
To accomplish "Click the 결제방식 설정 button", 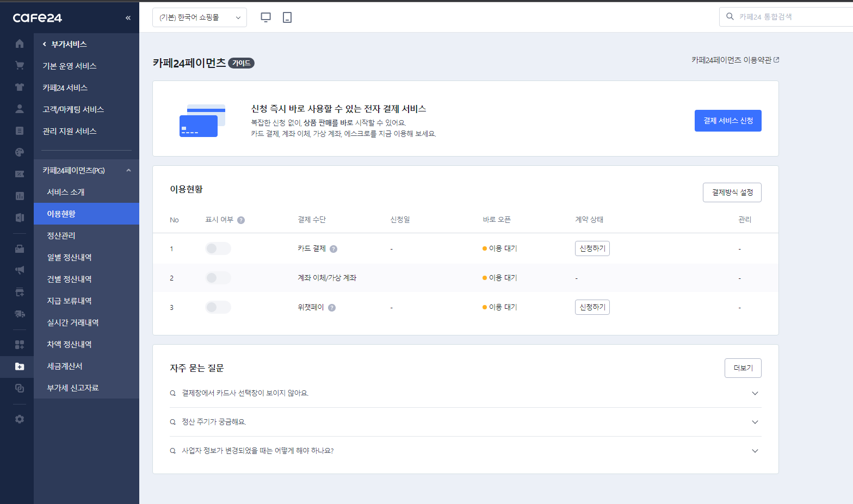I will point(732,192).
